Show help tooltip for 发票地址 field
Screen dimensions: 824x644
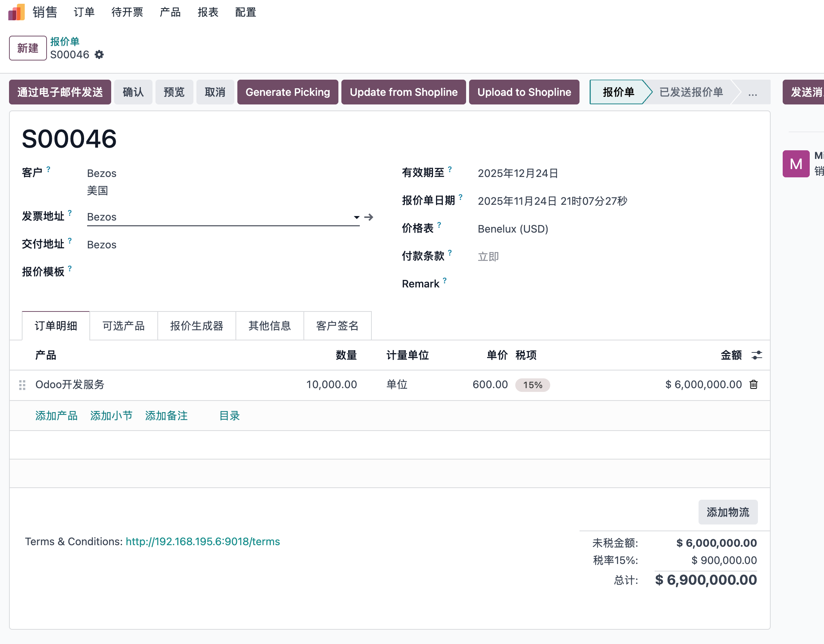[70, 213]
